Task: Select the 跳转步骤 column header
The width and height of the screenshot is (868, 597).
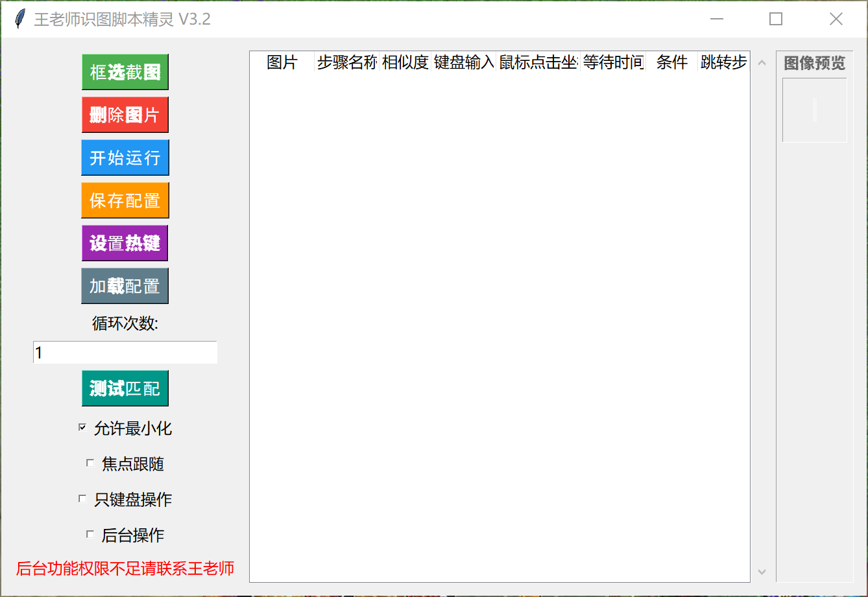Action: tap(724, 62)
